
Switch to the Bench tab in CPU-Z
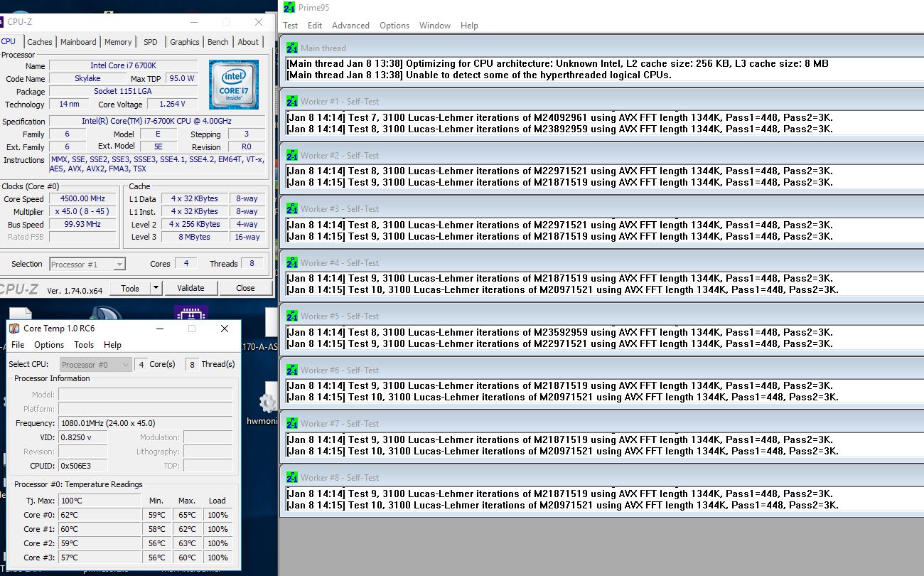[x=218, y=42]
